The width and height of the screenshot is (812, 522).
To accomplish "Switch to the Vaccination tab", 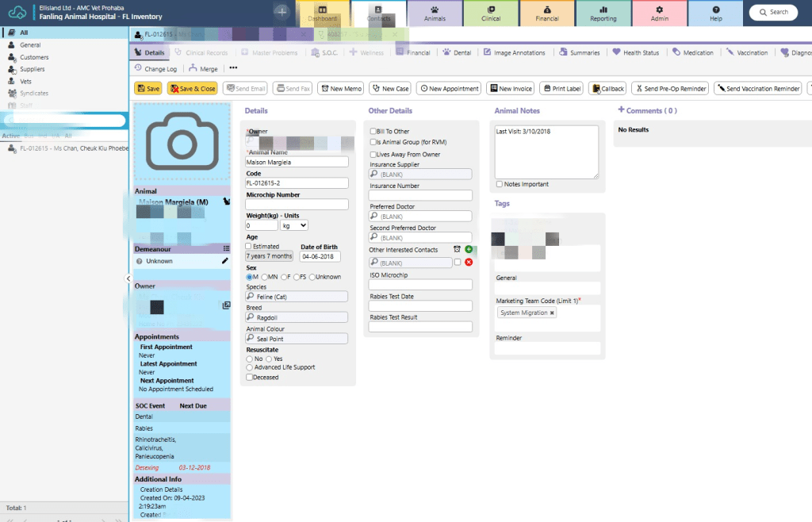I will [746, 52].
